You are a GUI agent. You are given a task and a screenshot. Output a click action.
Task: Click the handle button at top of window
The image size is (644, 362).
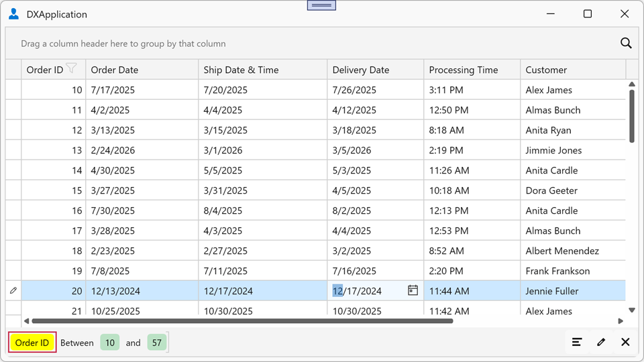321,5
